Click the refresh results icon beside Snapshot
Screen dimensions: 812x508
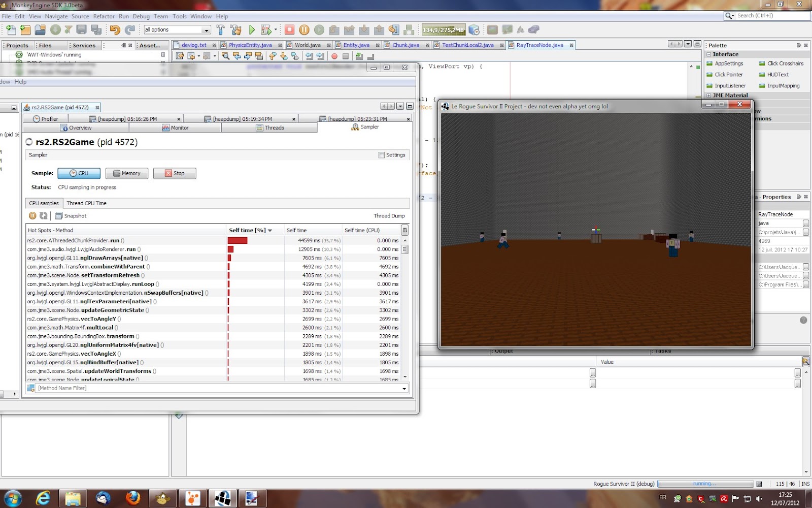point(44,216)
